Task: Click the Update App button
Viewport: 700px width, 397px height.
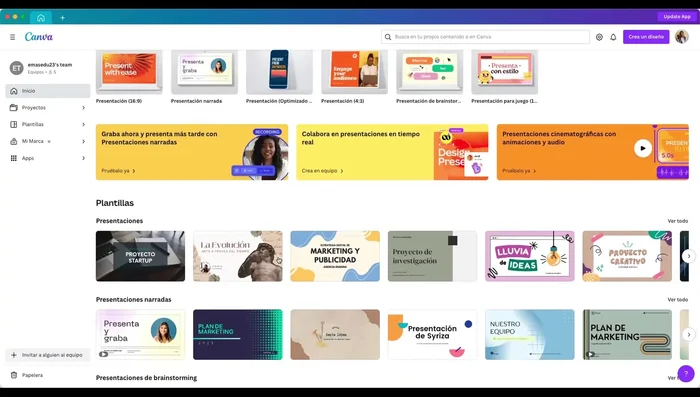Action: (677, 17)
